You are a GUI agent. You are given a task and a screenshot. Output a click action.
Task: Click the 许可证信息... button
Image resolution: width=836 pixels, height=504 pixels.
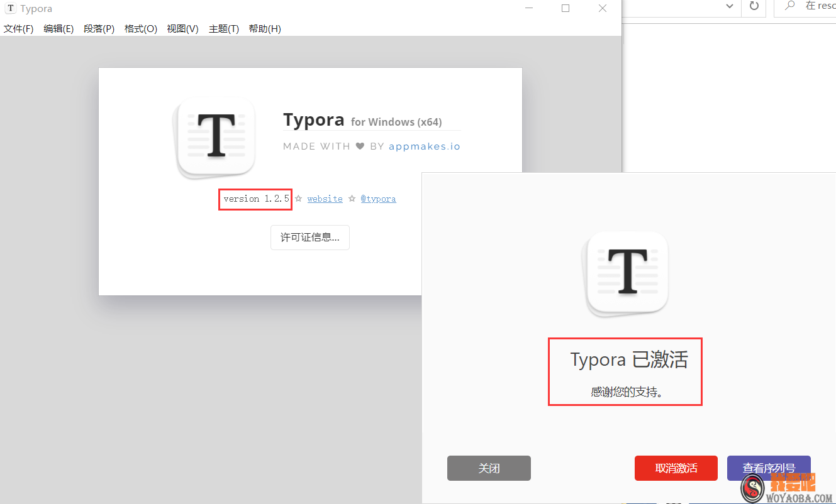pyautogui.click(x=310, y=238)
